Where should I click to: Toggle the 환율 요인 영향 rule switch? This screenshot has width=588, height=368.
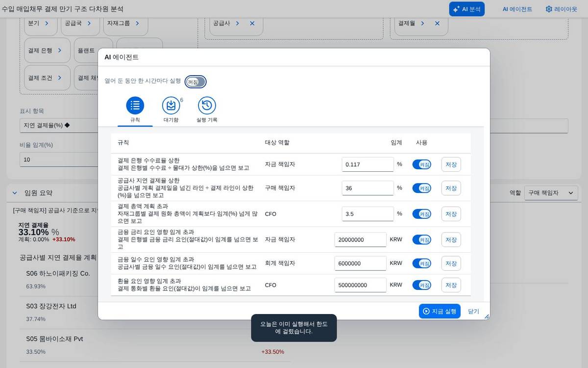click(x=422, y=285)
